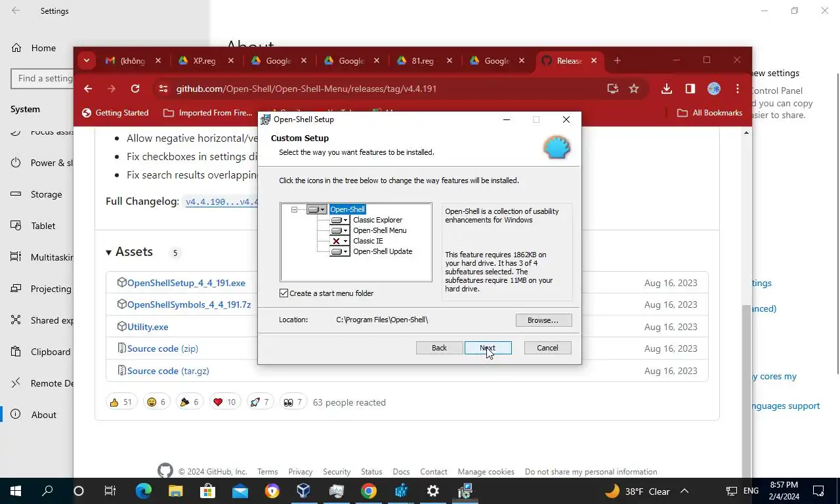The image size is (840, 504).
Task: Switch to the XP.reg tab
Action: click(x=206, y=60)
